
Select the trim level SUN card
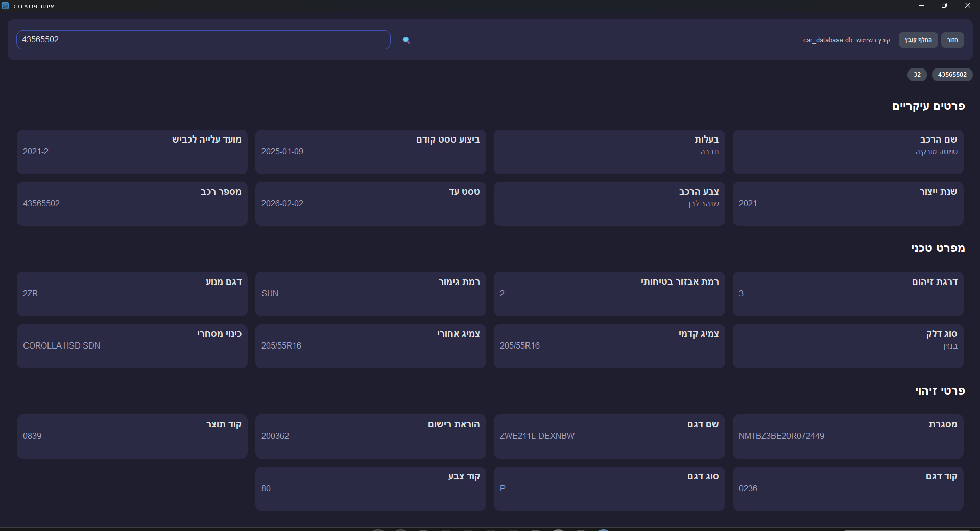click(370, 293)
